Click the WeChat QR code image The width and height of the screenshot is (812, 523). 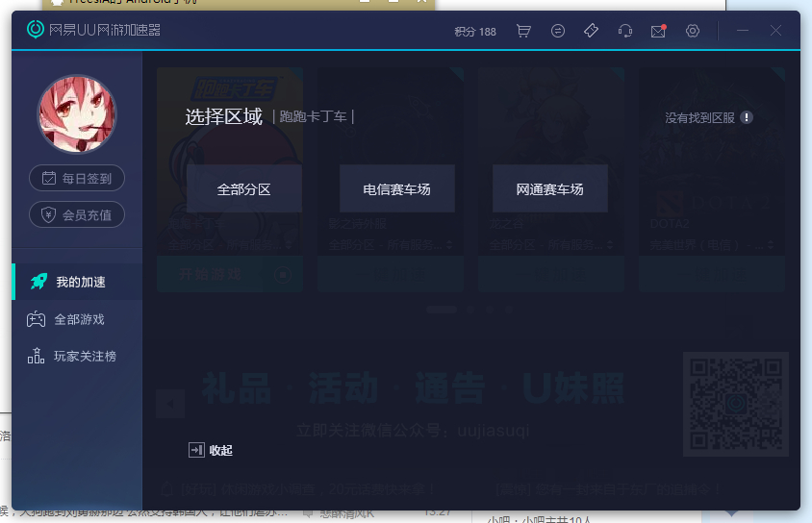point(735,404)
